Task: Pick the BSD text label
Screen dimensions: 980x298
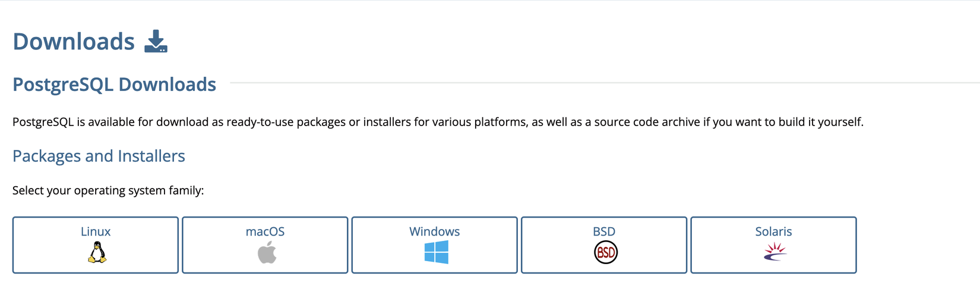Action: [x=604, y=231]
